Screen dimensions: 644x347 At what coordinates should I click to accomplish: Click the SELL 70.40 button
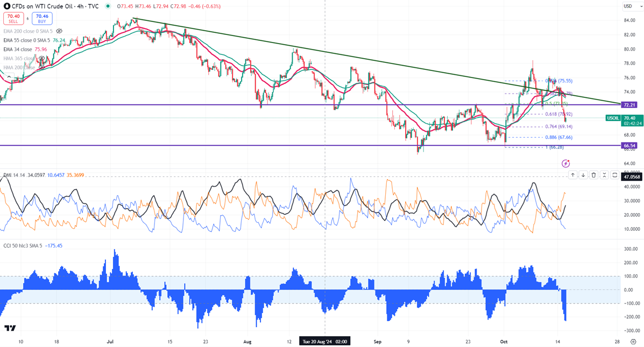point(13,18)
